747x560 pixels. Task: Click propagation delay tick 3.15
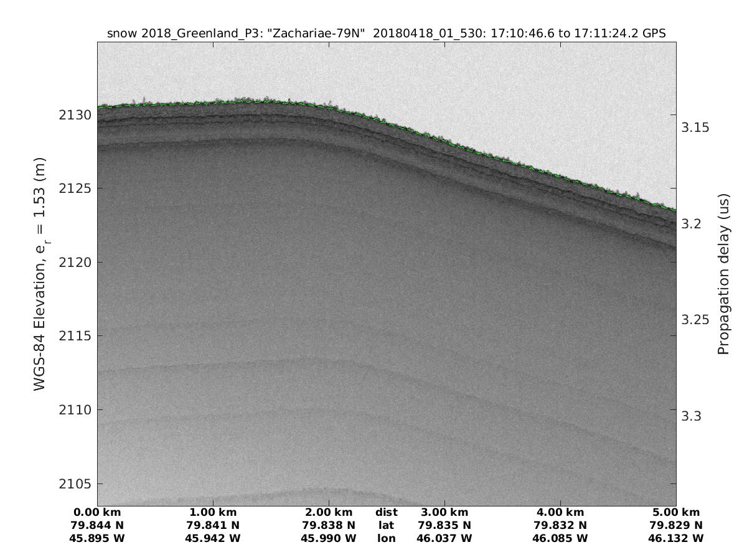(695, 127)
